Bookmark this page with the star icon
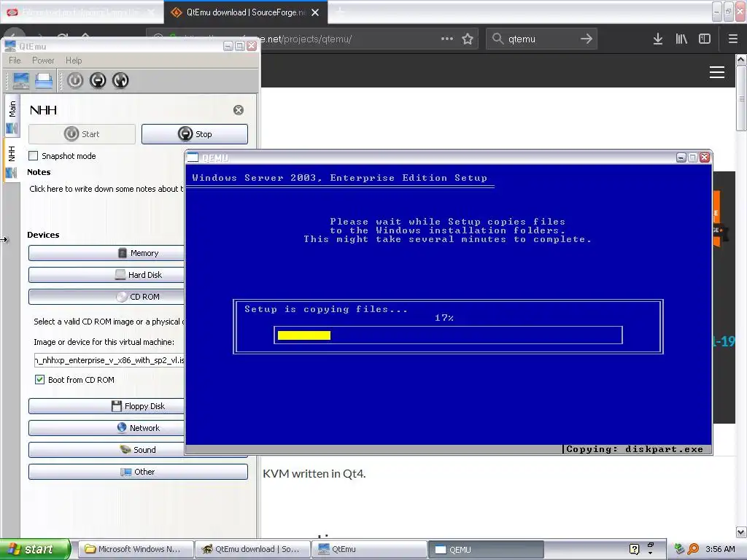 coord(468,39)
